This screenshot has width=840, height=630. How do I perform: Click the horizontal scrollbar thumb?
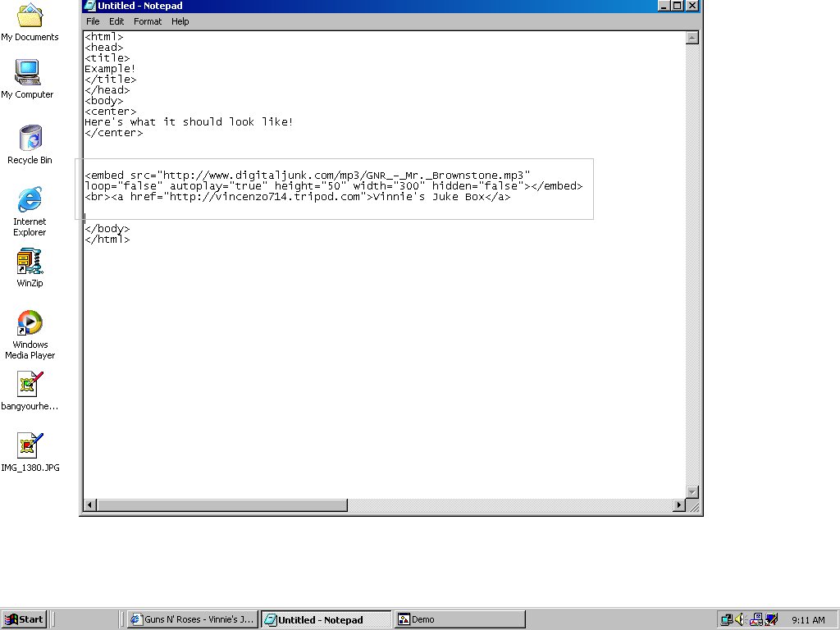221,504
